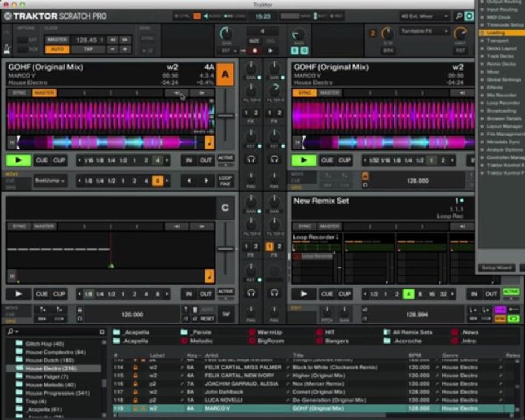Image resolution: width=525 pixels, height=420 pixels.
Task: Seek within Deck A overview waveform stripe
Action: (x=110, y=143)
